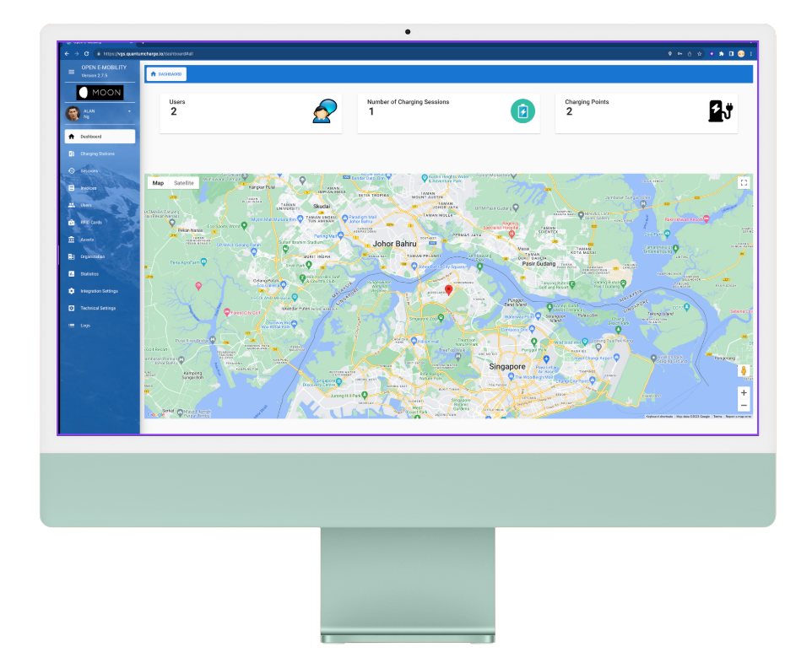Image resolution: width=812 pixels, height=663 pixels.
Task: Go to RFID Cards menu item
Action: click(x=91, y=223)
